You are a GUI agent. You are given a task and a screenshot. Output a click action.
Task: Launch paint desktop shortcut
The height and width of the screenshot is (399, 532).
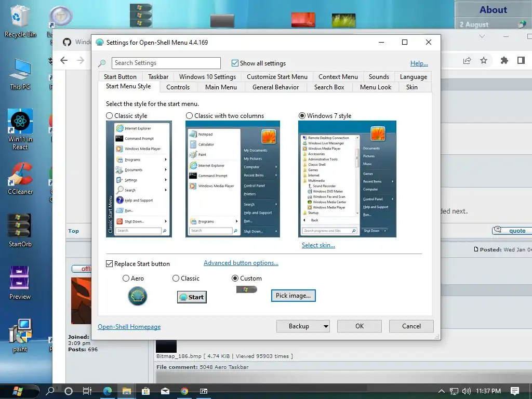[x=20, y=336]
